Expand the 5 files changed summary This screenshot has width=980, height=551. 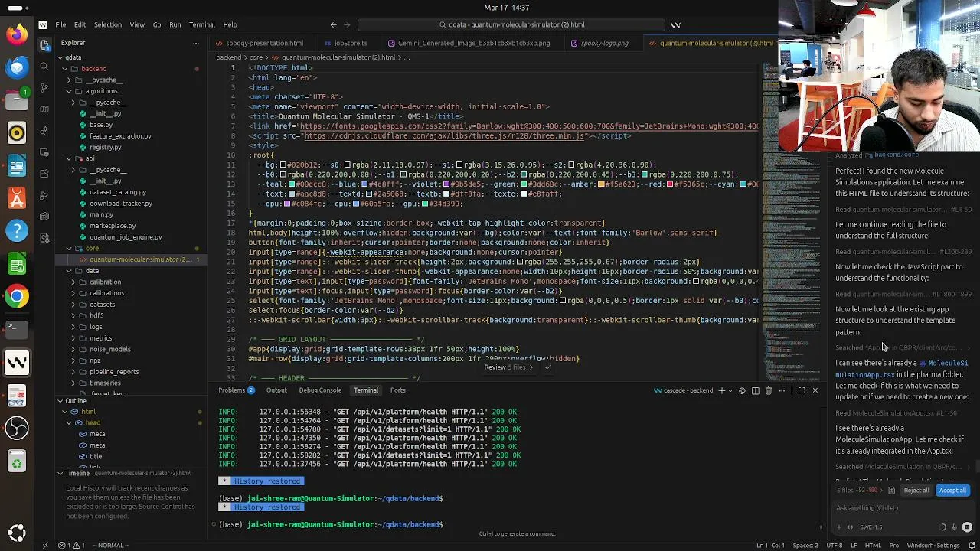(859, 491)
